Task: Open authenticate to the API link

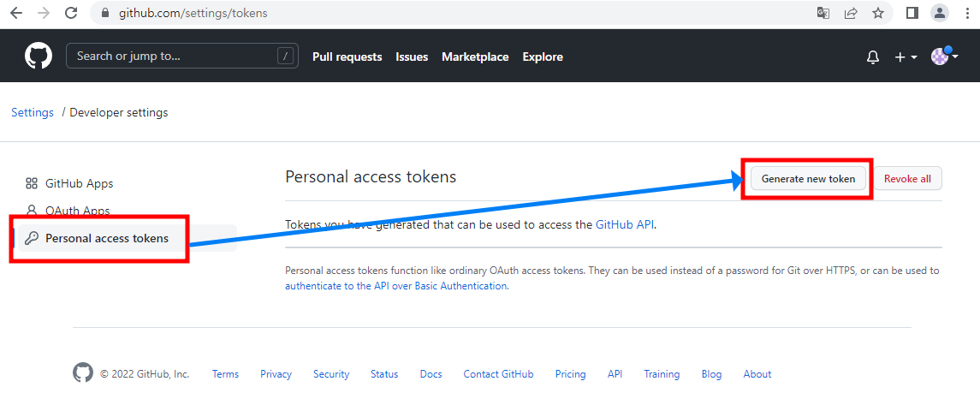Action: [395, 286]
